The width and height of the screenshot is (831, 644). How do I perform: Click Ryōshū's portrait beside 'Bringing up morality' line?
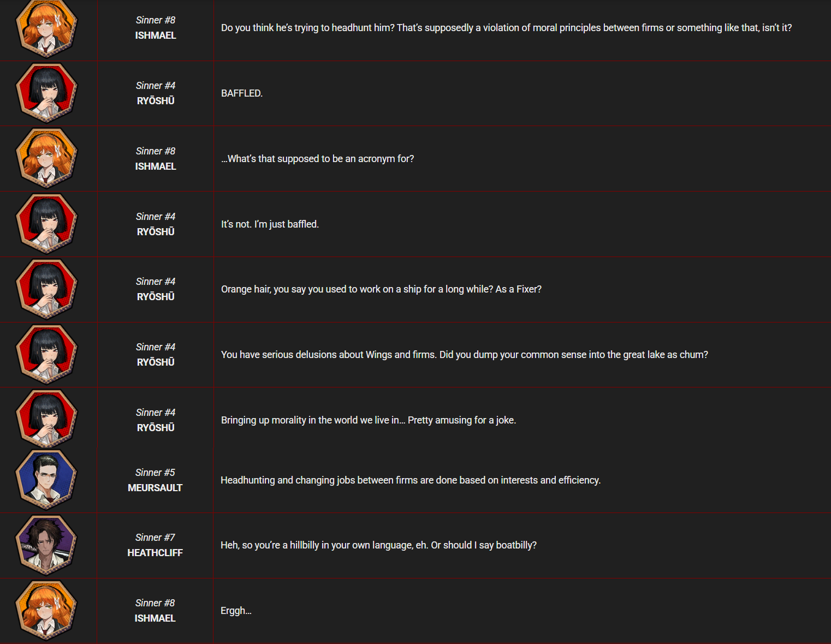coord(47,420)
